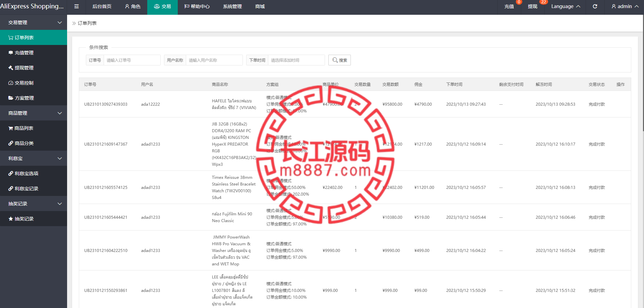Click unfreeze time 2023/10/12 16:08:13
Image resolution: width=644 pixels, height=308 pixels.
(x=555, y=188)
